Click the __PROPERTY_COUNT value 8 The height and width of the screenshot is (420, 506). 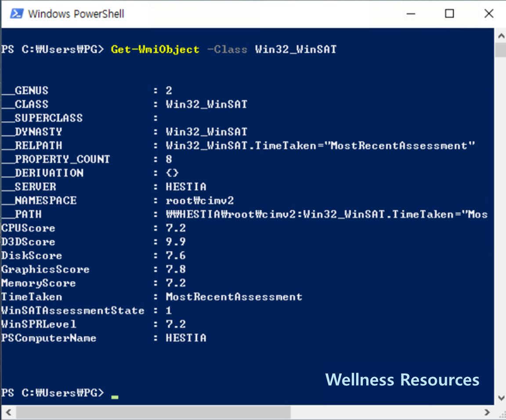click(169, 159)
